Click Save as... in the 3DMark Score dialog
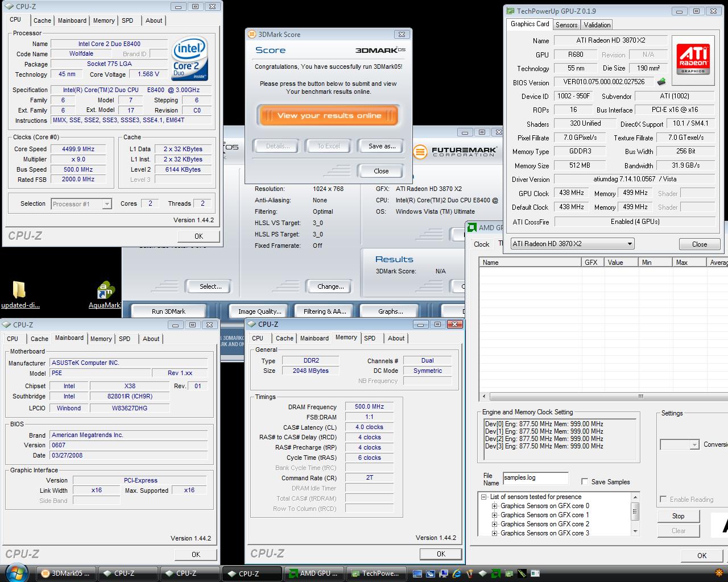 click(x=382, y=146)
